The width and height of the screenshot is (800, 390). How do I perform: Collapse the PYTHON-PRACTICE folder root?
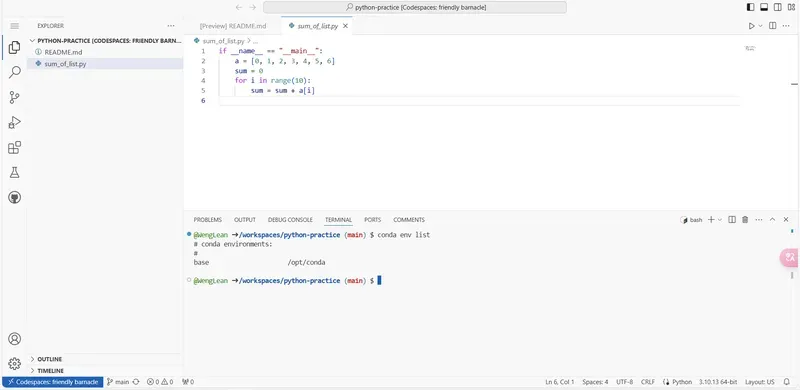(x=105, y=40)
